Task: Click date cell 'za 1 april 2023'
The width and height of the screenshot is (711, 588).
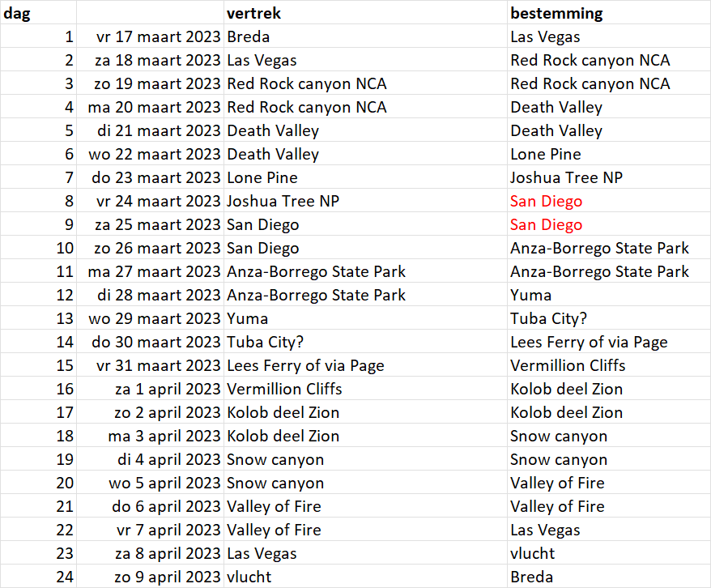Action: click(x=168, y=389)
